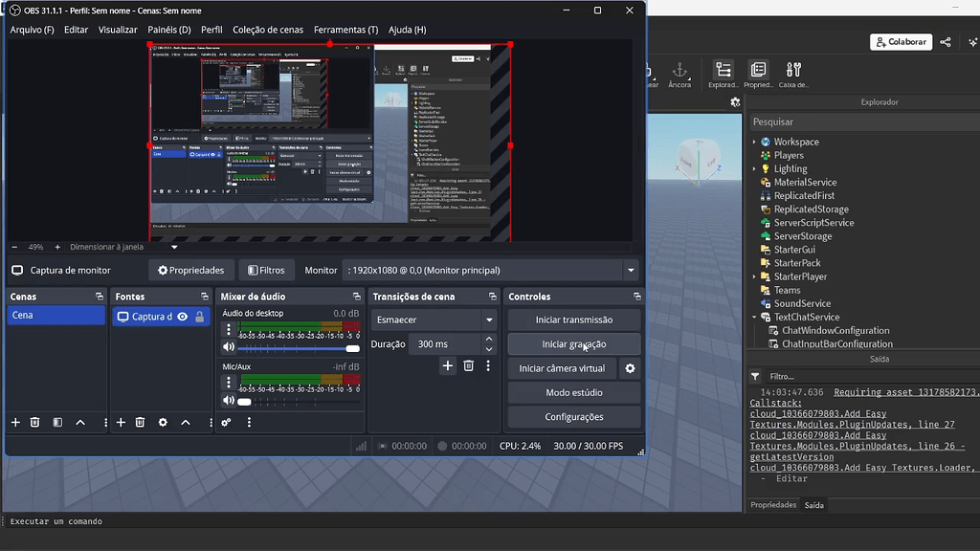The width and height of the screenshot is (980, 551).
Task: Click the Colaborar button
Action: point(900,41)
